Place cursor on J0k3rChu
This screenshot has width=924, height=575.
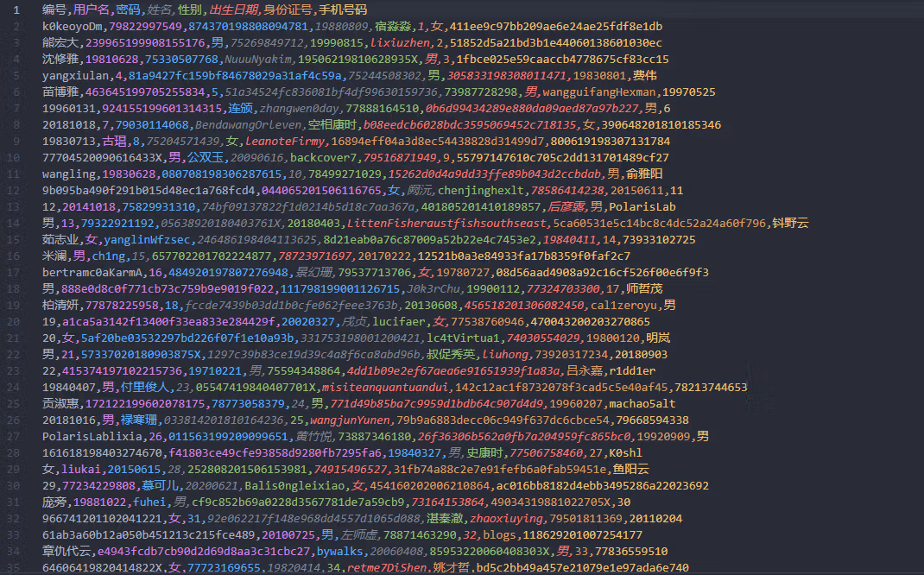pos(433,289)
